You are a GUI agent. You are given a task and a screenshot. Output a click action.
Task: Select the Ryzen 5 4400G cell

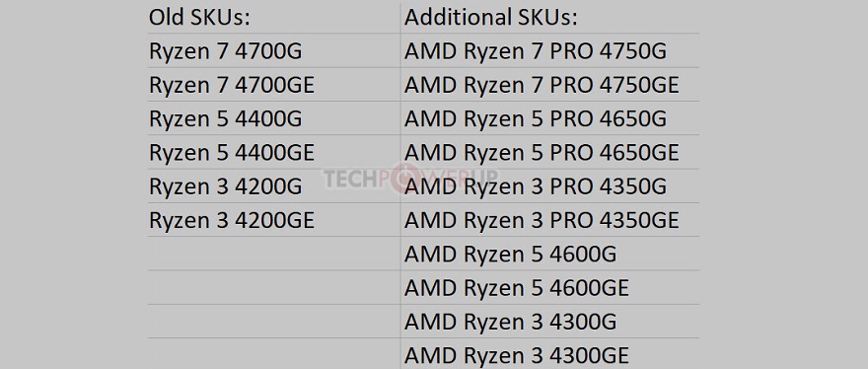pos(273,118)
